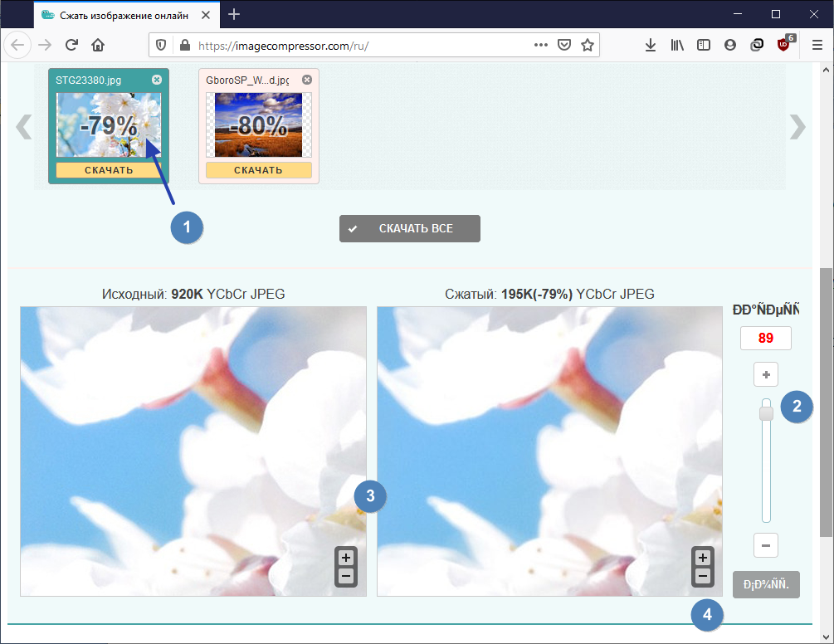Download the compressed STG23380.jpg file

click(109, 170)
